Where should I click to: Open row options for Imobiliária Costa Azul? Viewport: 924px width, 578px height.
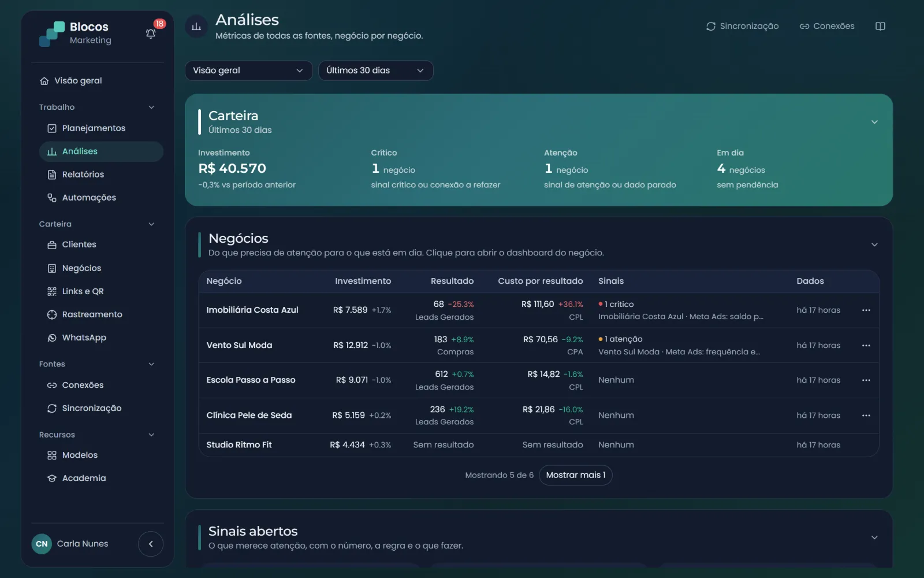tap(866, 310)
